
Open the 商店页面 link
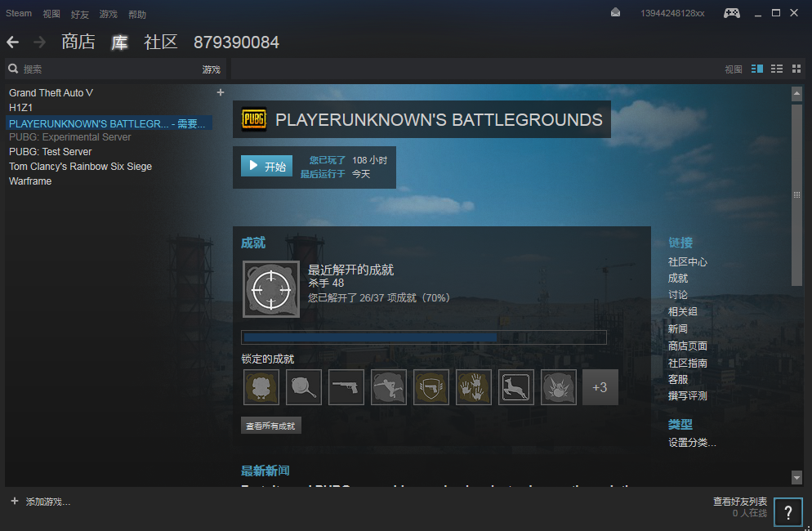click(x=687, y=346)
